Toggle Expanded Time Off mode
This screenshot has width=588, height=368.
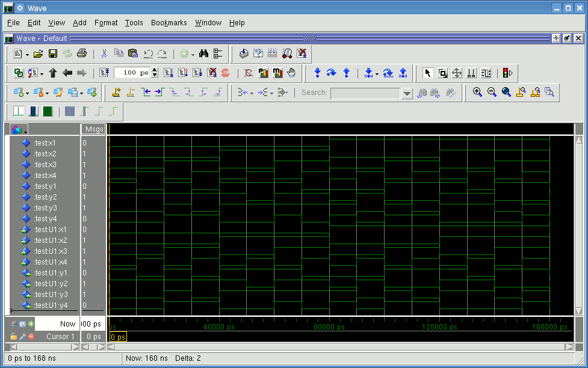[x=19, y=111]
